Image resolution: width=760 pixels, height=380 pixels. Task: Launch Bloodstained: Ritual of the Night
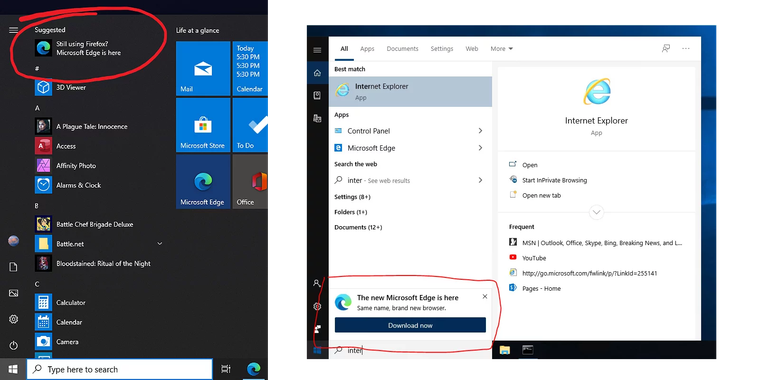click(93, 264)
